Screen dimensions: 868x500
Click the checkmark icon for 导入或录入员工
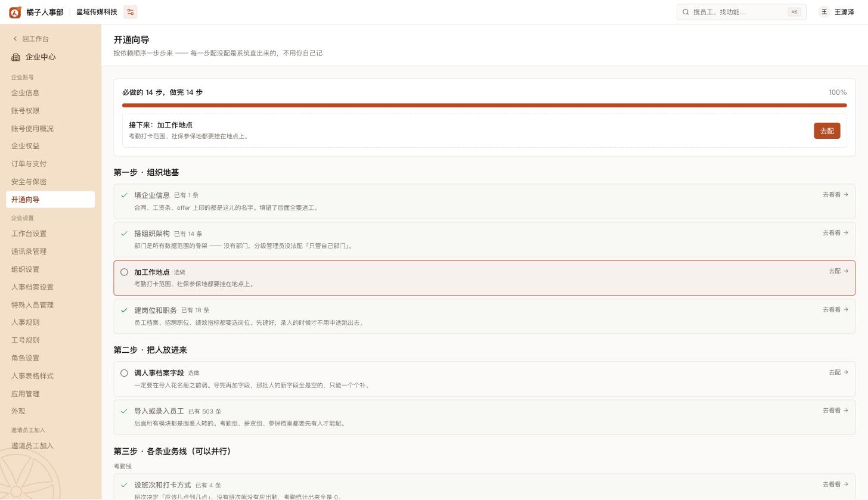tap(124, 411)
